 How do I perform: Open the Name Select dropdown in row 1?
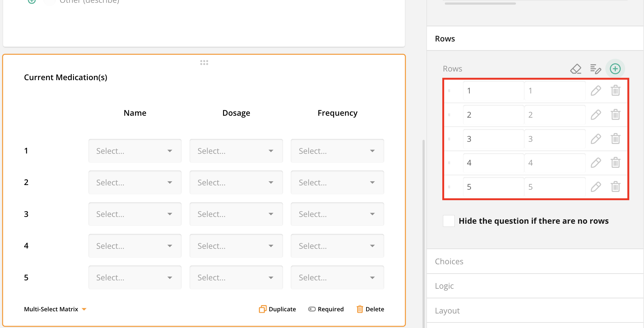(x=135, y=151)
